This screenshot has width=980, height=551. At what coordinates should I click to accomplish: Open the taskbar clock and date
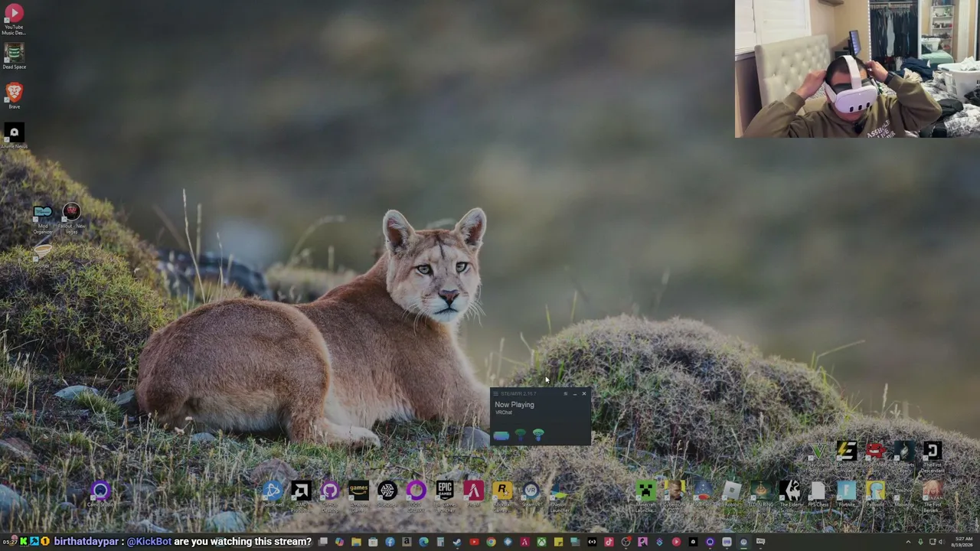pos(962,542)
